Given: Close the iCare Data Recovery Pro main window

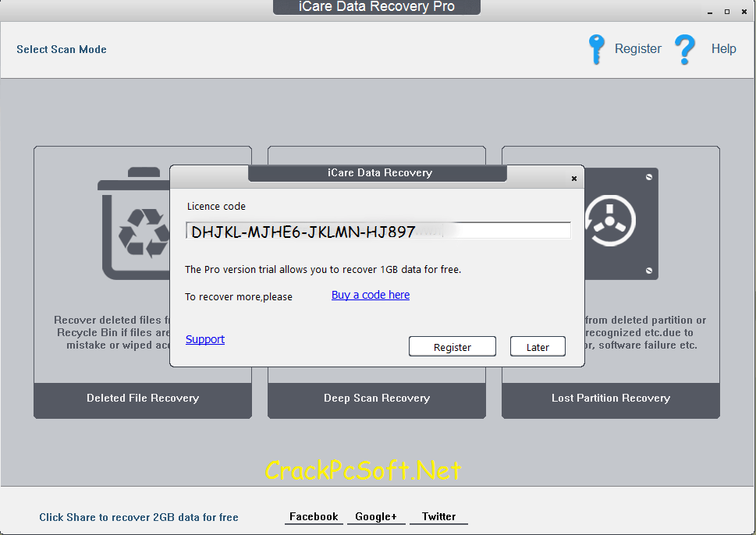Looking at the screenshot, I should pyautogui.click(x=744, y=12).
